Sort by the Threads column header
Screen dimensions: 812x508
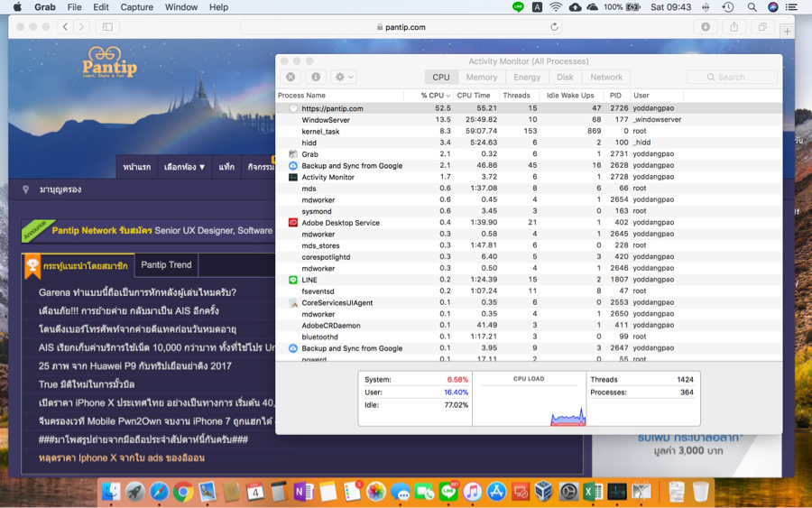[x=519, y=96]
